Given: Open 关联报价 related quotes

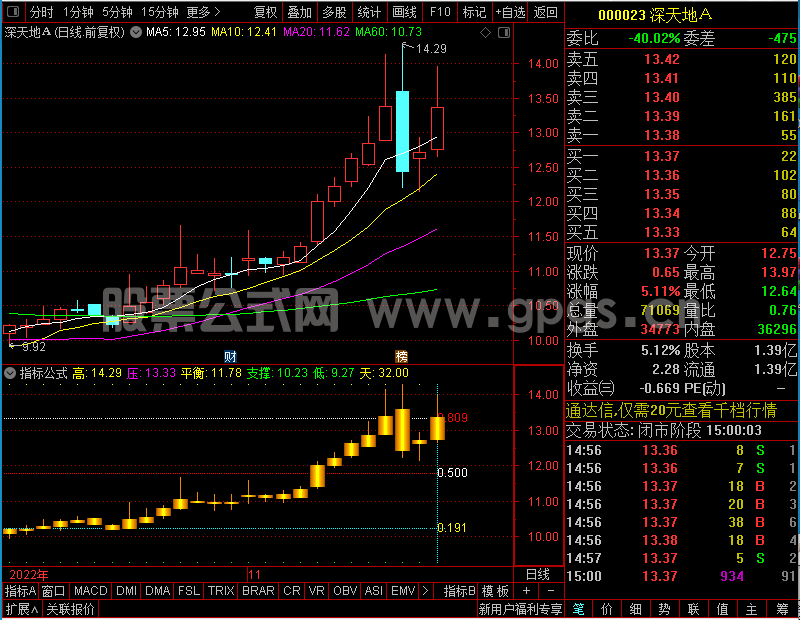Looking at the screenshot, I should (x=70, y=609).
